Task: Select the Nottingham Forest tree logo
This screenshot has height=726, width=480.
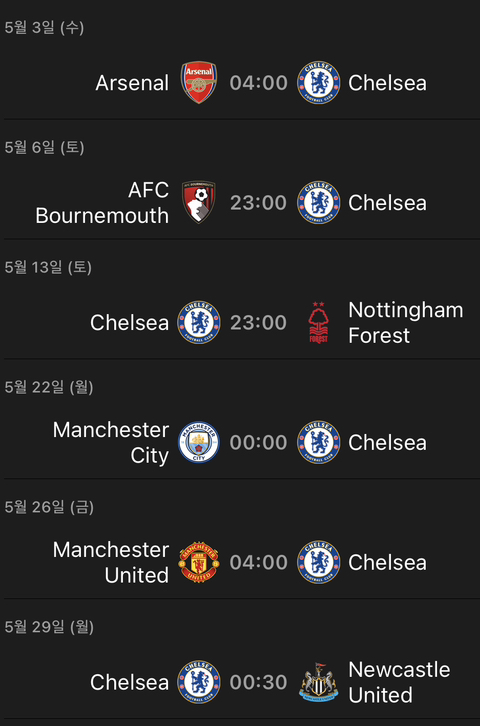Action: pyautogui.click(x=318, y=322)
